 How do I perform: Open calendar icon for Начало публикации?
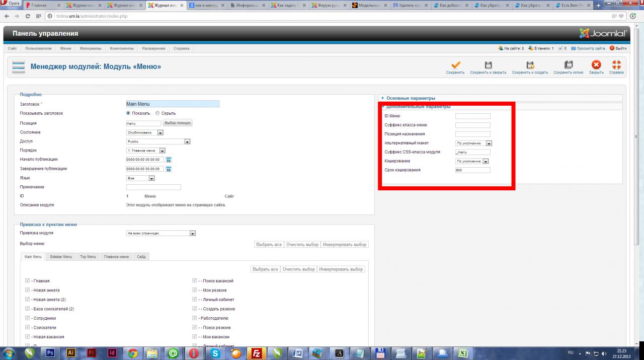click(x=169, y=160)
